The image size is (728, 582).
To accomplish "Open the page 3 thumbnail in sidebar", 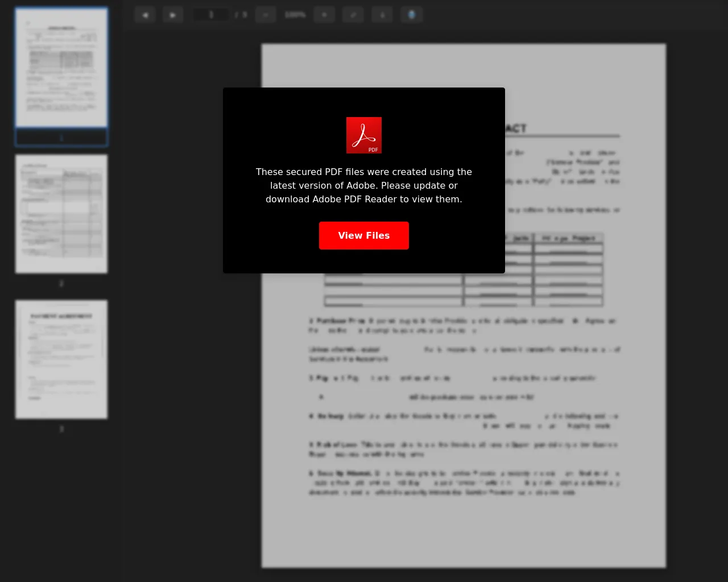I will [x=61, y=360].
